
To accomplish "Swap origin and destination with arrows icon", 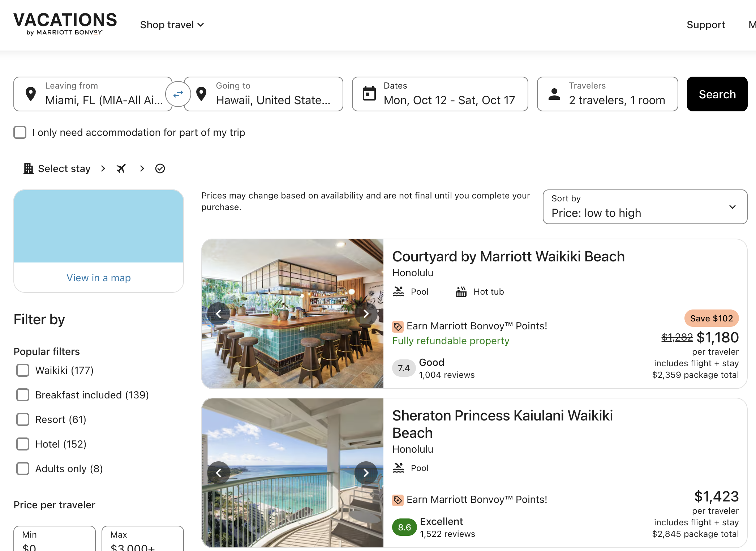I will pyautogui.click(x=178, y=94).
